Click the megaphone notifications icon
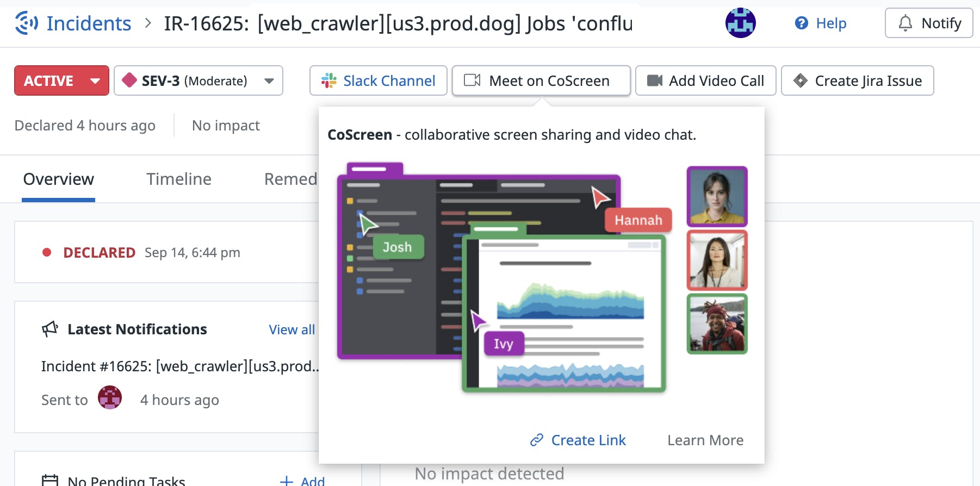 [50, 328]
